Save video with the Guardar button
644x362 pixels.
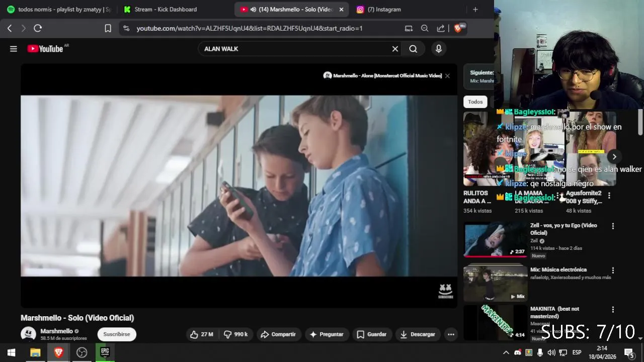[372, 334]
